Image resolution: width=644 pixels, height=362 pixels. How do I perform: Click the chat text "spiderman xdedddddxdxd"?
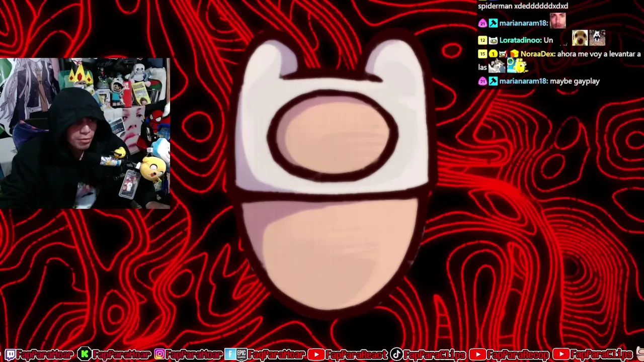[523, 6]
